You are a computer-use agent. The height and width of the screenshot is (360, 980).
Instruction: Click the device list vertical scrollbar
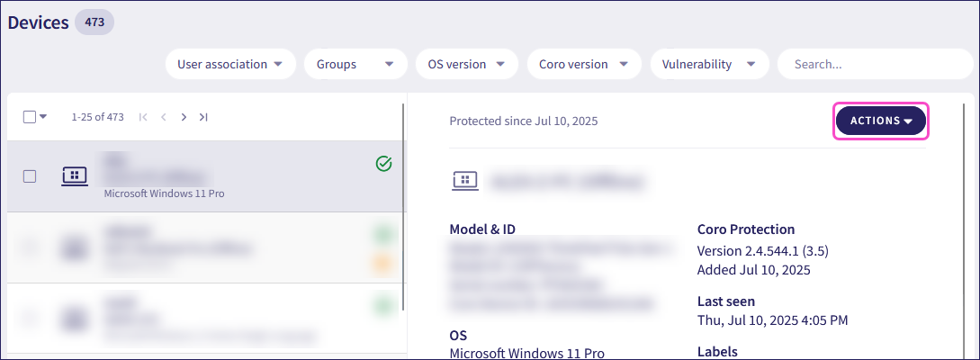(404, 207)
